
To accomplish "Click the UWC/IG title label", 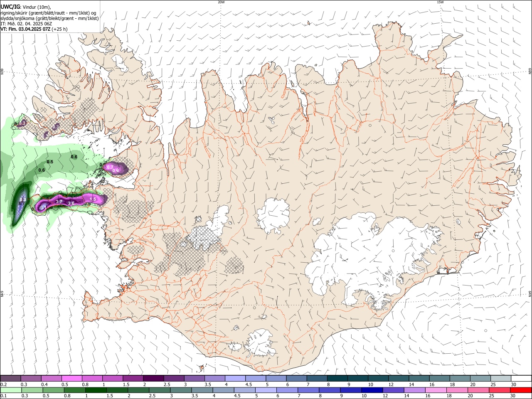I will click(10, 6).
